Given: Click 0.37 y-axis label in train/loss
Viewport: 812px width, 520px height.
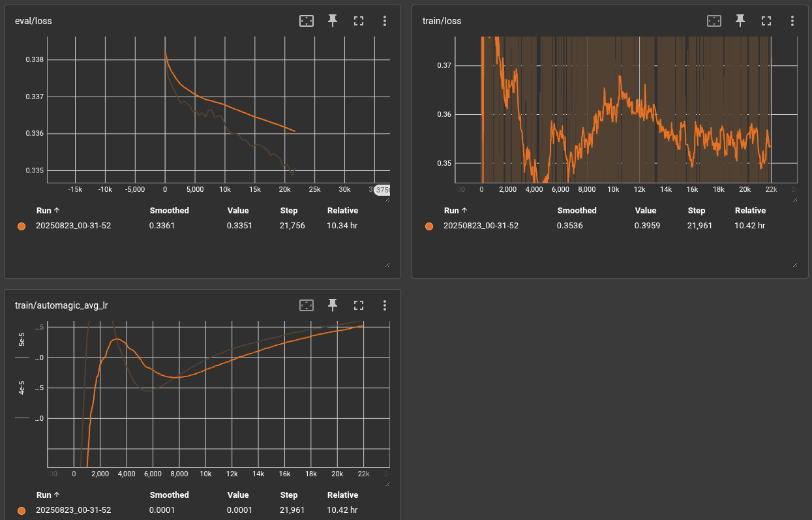Looking at the screenshot, I should point(444,65).
